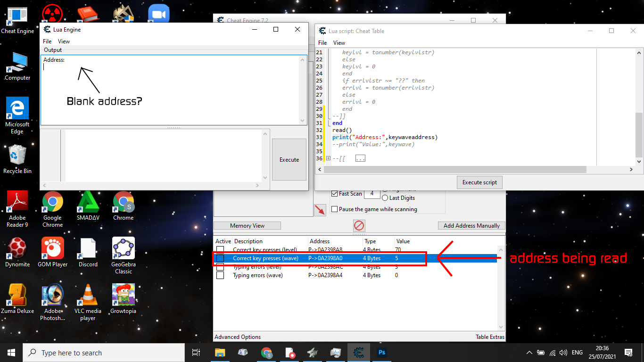The height and width of the screenshot is (362, 644).
Task: Click the Memory View button
Action: 247,226
